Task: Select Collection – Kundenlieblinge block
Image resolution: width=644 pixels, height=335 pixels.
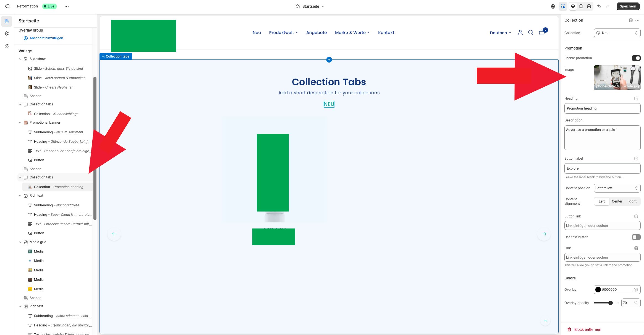Action: click(56, 114)
